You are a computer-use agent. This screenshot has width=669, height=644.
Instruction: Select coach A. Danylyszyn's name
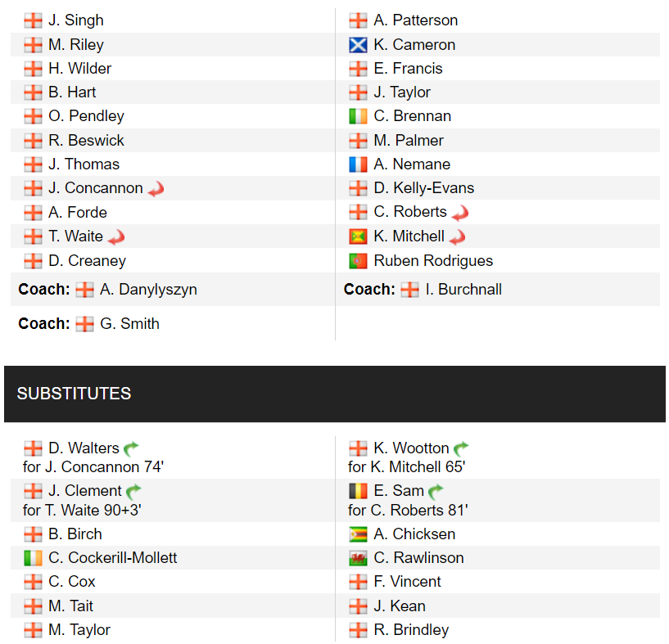tap(148, 290)
